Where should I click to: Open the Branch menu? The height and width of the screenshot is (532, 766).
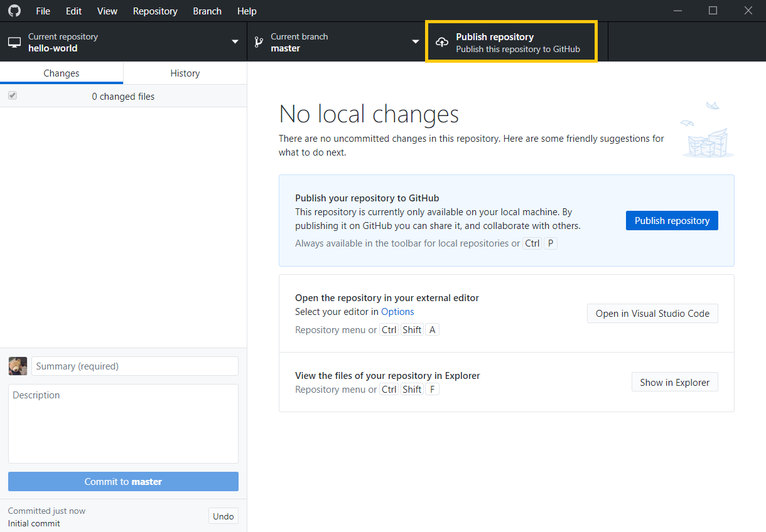[x=207, y=11]
